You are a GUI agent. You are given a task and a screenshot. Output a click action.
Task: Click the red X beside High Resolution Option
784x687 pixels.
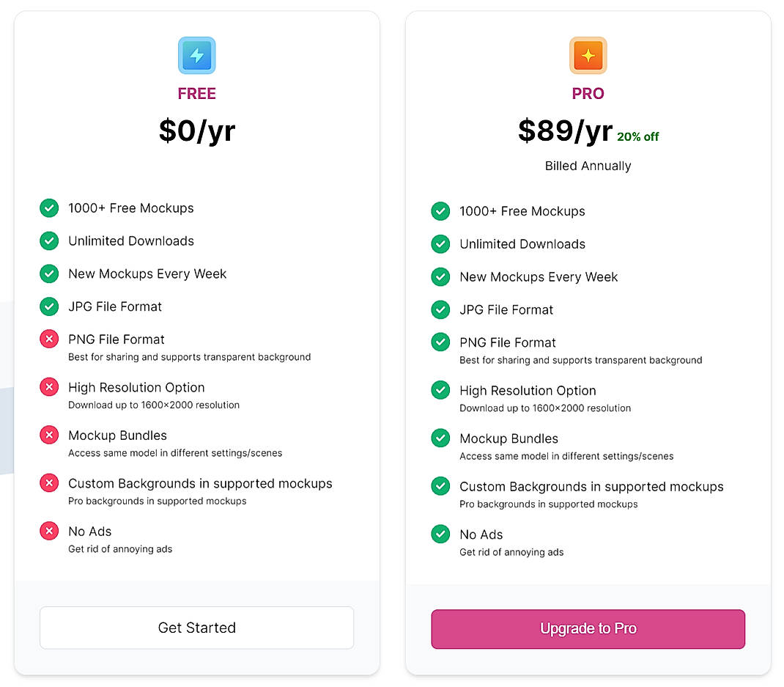(48, 386)
